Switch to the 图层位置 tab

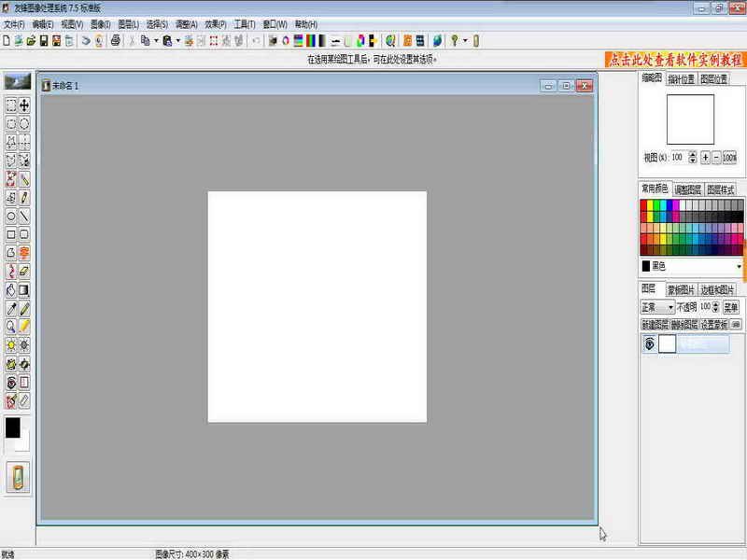coord(713,79)
